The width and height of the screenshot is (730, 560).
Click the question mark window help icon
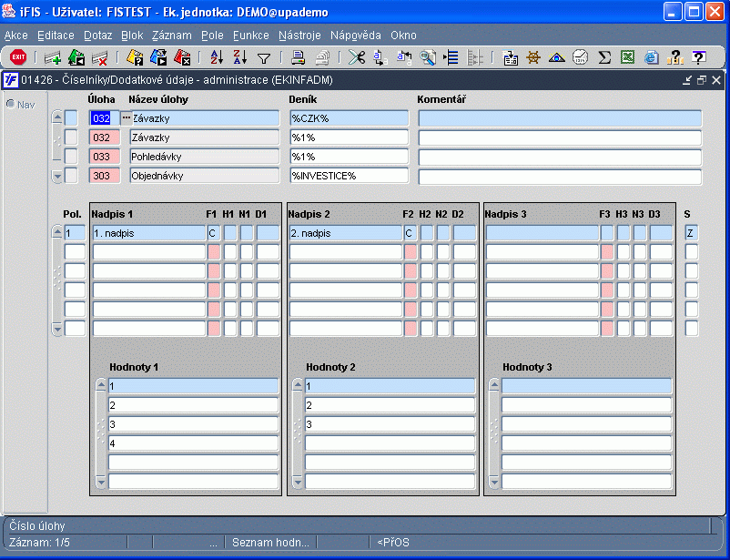point(698,57)
